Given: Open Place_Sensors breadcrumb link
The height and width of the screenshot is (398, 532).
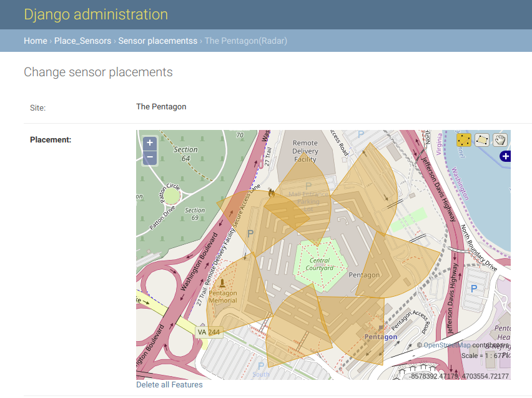Looking at the screenshot, I should coord(83,41).
